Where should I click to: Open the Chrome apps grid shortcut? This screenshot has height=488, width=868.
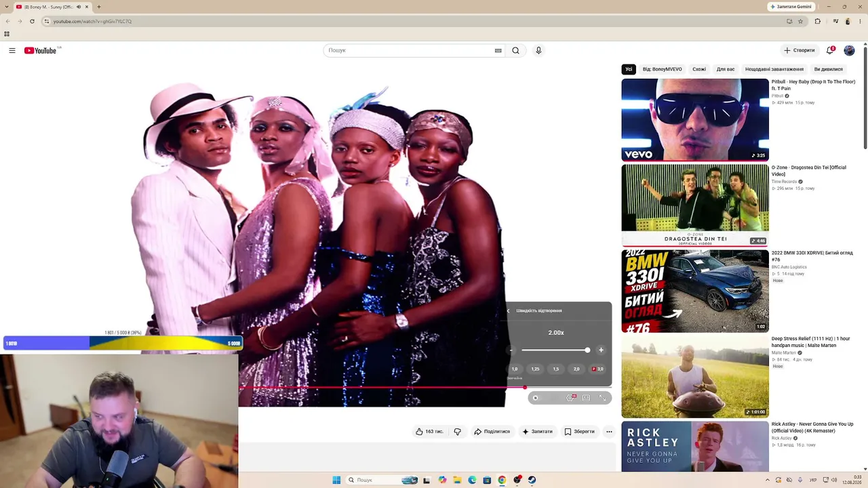(x=7, y=34)
